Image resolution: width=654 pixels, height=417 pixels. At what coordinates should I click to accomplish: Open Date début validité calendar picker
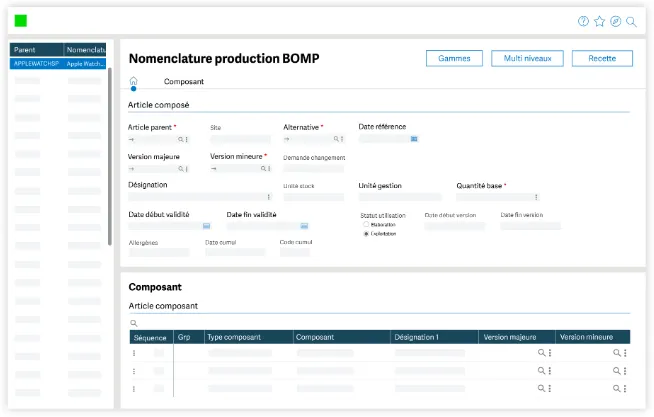coord(206,226)
